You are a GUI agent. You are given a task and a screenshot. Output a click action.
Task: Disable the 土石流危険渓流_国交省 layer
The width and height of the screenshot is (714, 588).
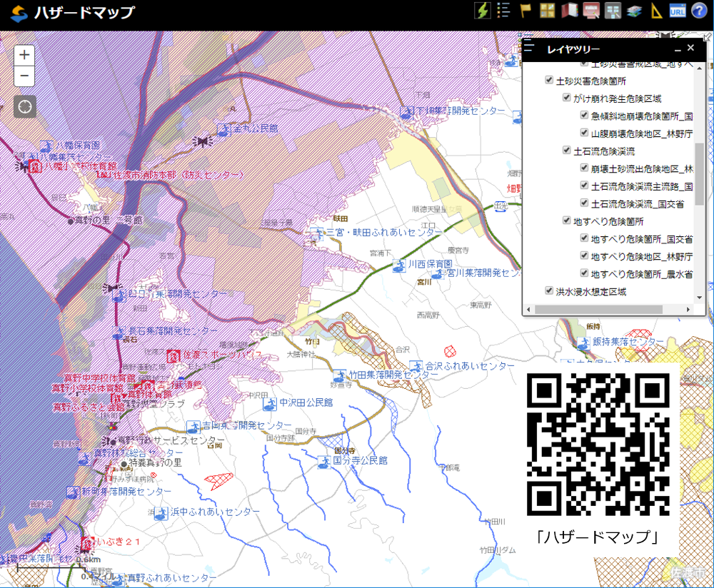tap(585, 202)
